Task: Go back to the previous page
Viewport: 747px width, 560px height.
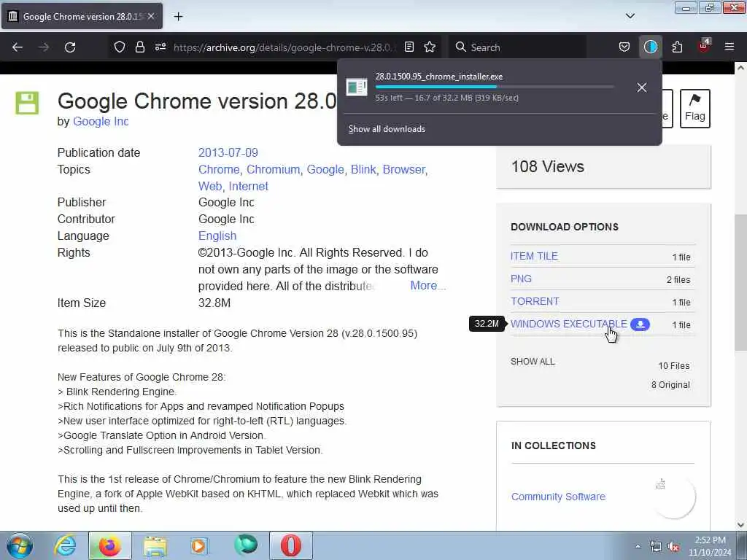Action: coord(18,47)
